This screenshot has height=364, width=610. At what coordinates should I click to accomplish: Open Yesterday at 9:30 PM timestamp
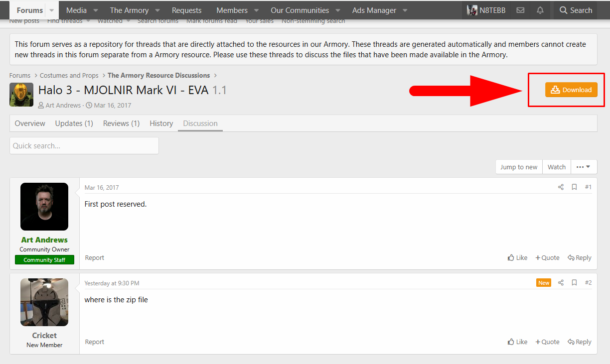point(112,283)
